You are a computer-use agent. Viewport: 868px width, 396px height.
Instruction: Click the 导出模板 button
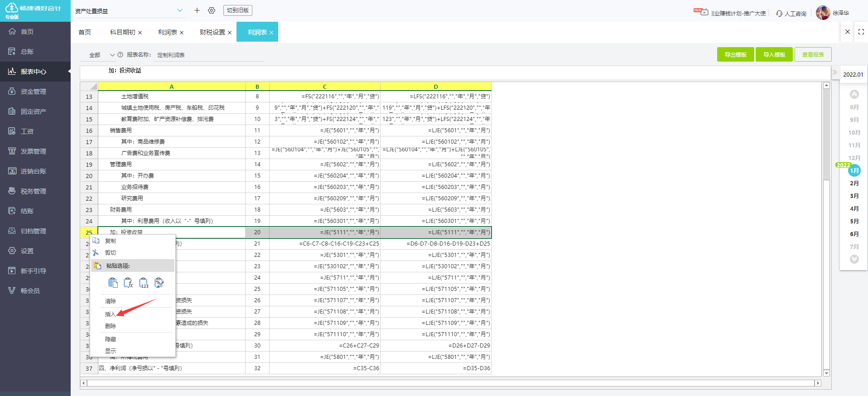click(x=735, y=54)
